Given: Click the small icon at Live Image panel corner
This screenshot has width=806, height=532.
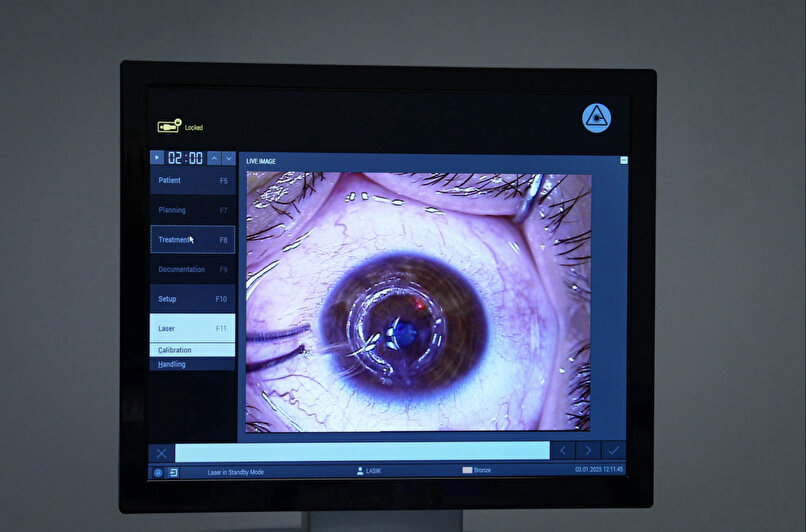Looking at the screenshot, I should tap(624, 160).
